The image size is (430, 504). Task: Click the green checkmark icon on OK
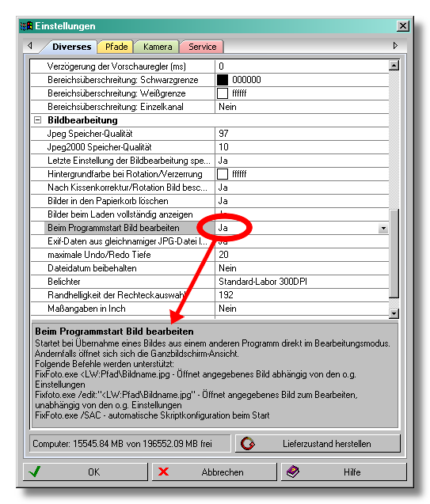[35, 472]
